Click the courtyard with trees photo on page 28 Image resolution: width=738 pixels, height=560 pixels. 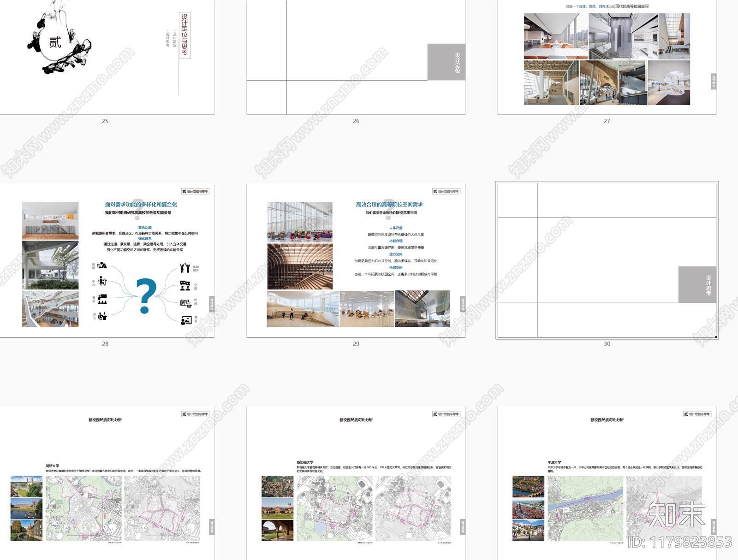point(50,265)
